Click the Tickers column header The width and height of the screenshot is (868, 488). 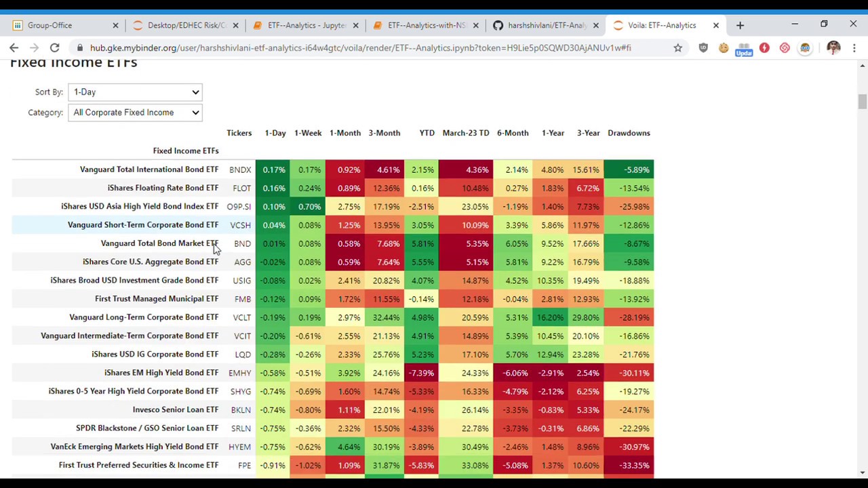pos(239,133)
